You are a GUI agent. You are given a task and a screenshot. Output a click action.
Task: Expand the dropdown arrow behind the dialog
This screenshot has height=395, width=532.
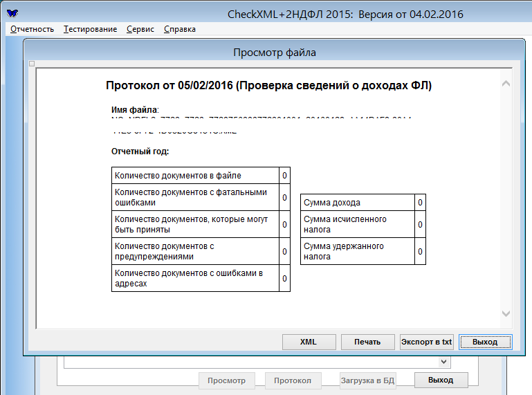pyautogui.click(x=443, y=362)
